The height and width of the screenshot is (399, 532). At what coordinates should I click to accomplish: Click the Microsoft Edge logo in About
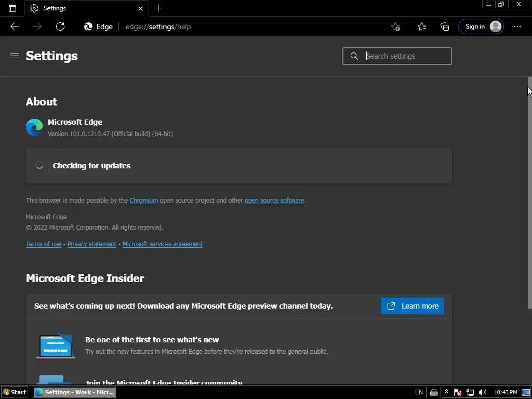tap(34, 127)
